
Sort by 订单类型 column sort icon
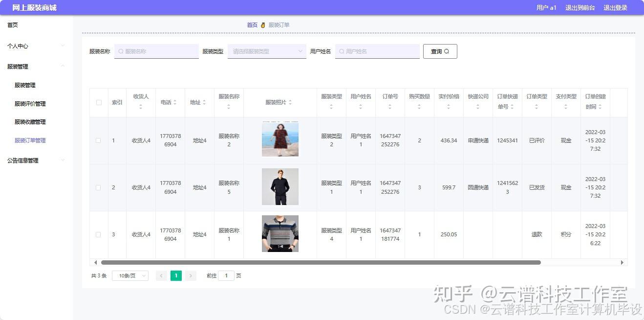point(537,106)
